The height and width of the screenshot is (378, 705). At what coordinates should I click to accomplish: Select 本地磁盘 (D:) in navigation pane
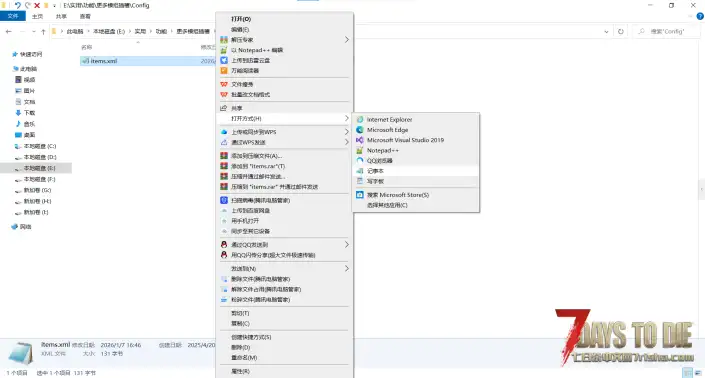pyautogui.click(x=40, y=157)
